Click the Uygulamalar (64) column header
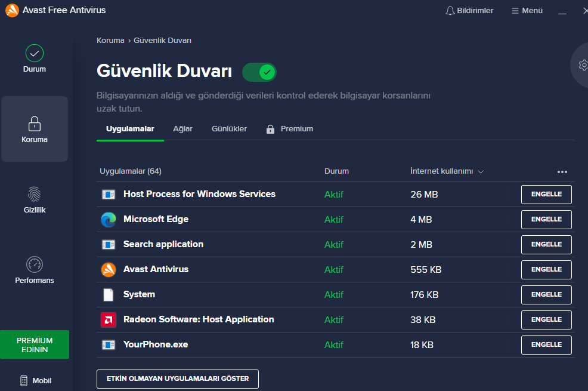 [131, 171]
